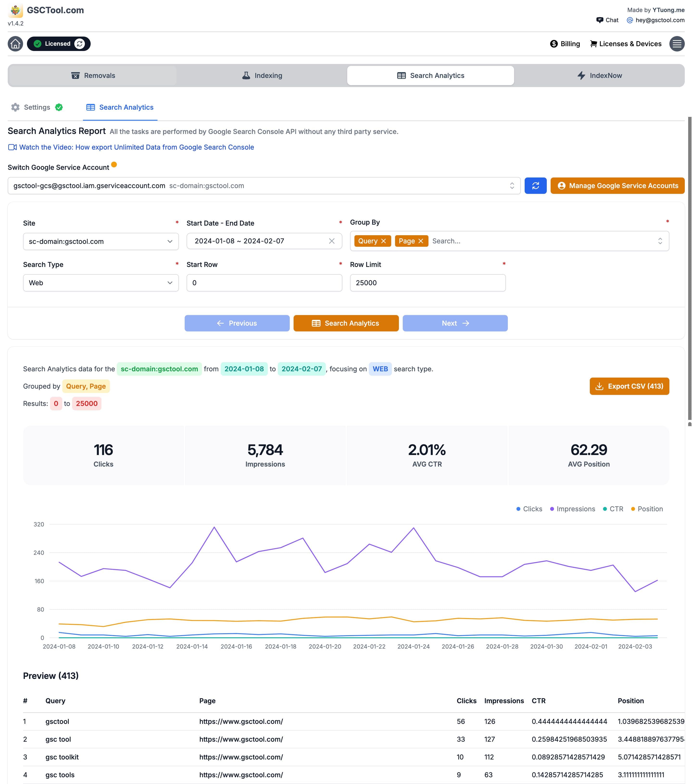692x784 pixels.
Task: Click the page scrollbar thumb
Action: pyautogui.click(x=689, y=268)
